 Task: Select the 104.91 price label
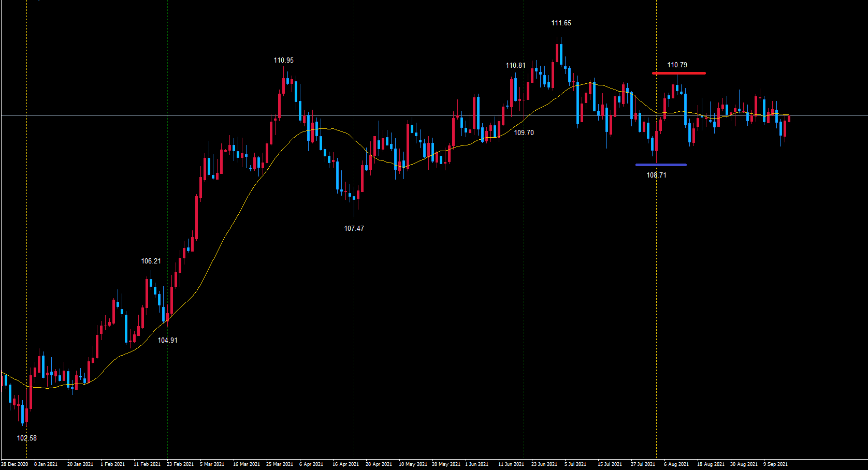click(167, 340)
